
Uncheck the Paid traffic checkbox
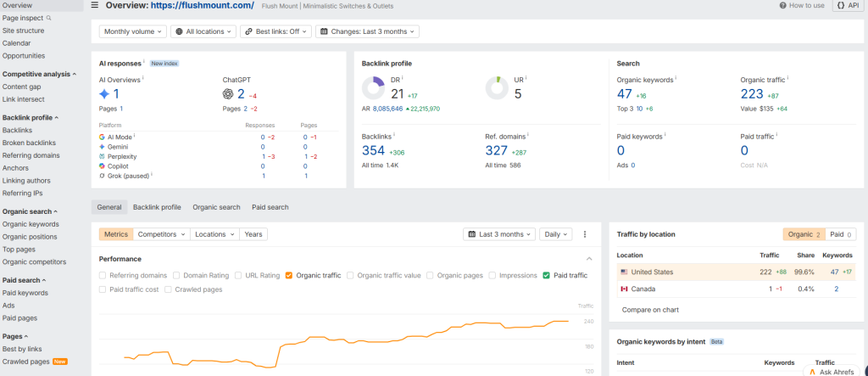(547, 275)
